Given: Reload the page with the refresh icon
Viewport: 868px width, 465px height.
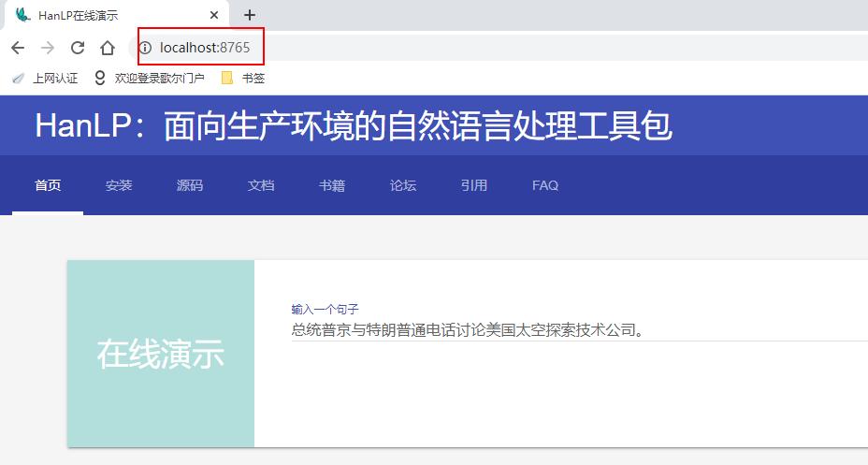Looking at the screenshot, I should point(78,48).
